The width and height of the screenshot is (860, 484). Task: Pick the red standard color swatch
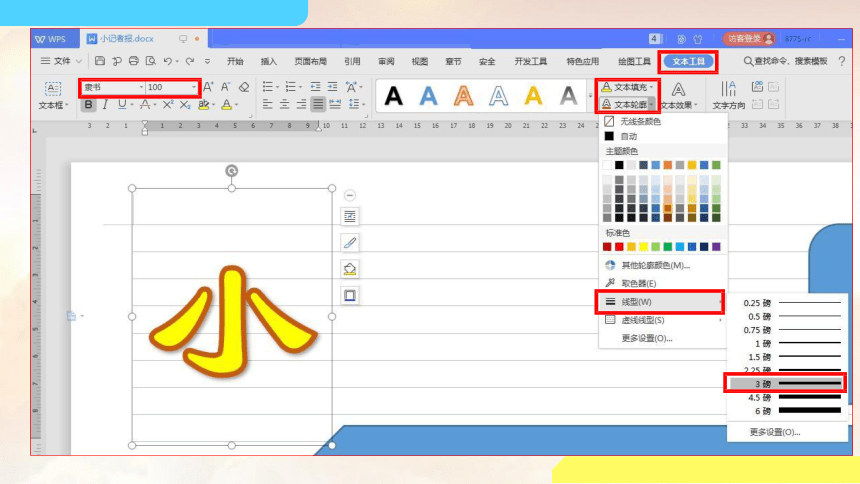tap(619, 247)
